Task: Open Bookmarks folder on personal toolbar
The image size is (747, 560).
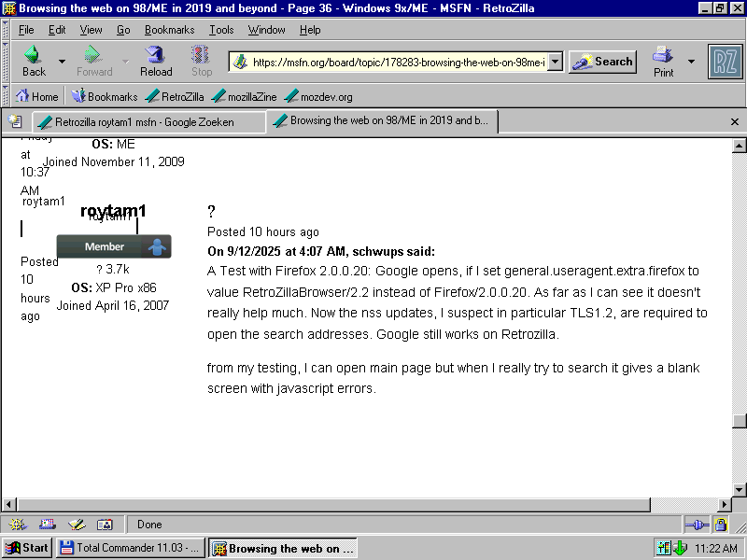Action: tap(105, 97)
